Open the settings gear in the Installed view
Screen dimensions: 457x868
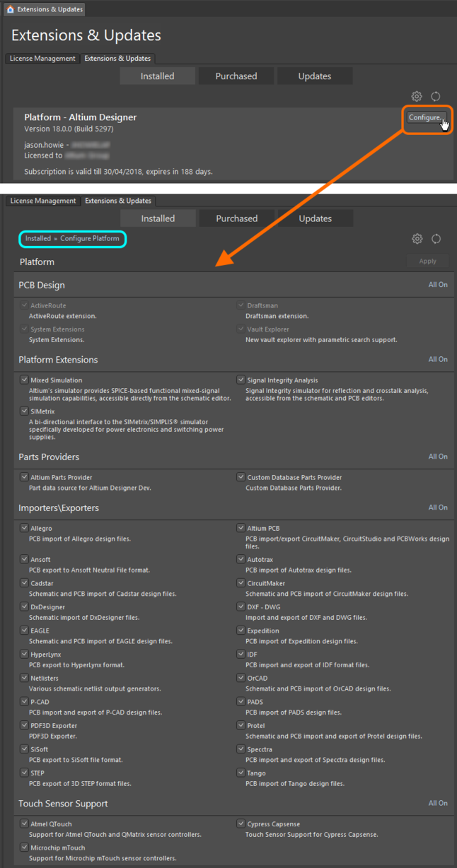click(x=417, y=96)
